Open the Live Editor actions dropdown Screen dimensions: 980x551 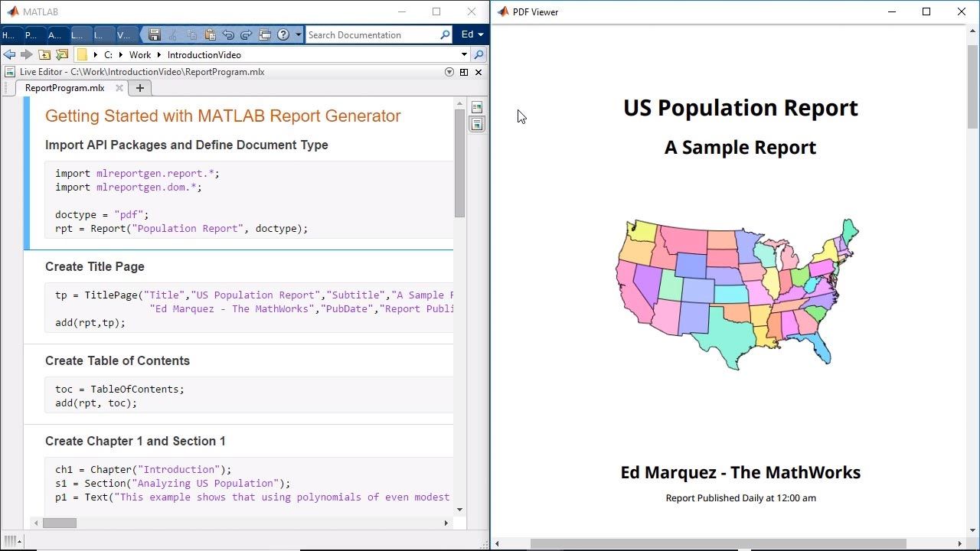pyautogui.click(x=449, y=72)
